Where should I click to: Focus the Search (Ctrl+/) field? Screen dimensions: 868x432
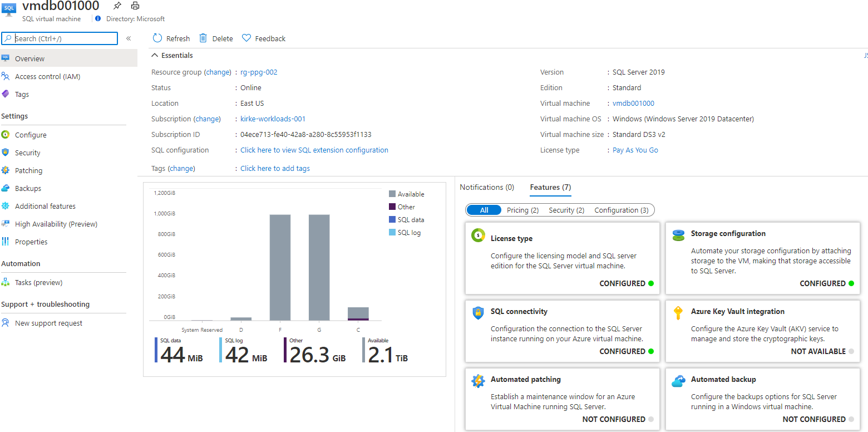60,38
